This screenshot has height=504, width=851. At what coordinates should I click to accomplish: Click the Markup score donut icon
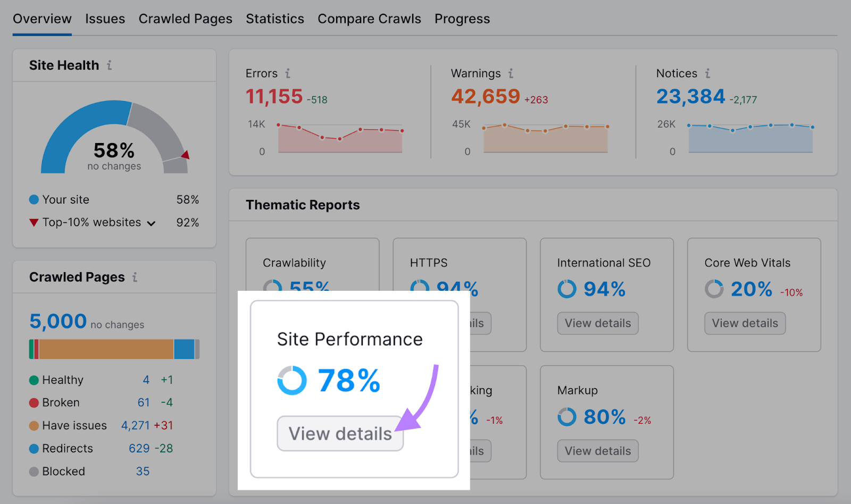pos(566,417)
